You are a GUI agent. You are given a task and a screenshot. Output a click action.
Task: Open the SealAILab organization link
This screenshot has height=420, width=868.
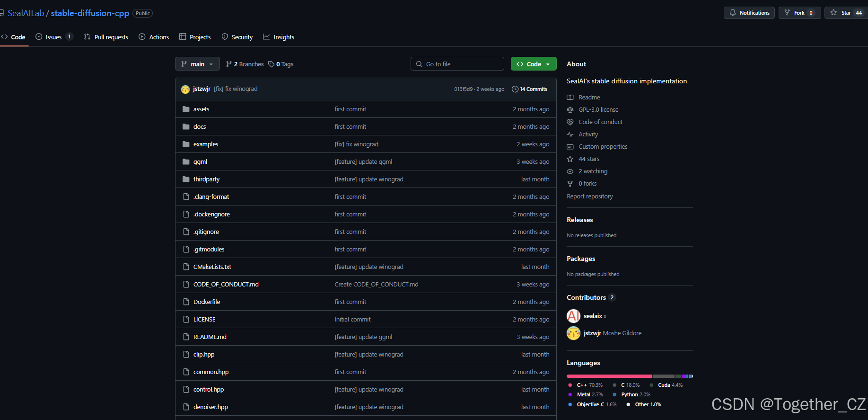(26, 13)
